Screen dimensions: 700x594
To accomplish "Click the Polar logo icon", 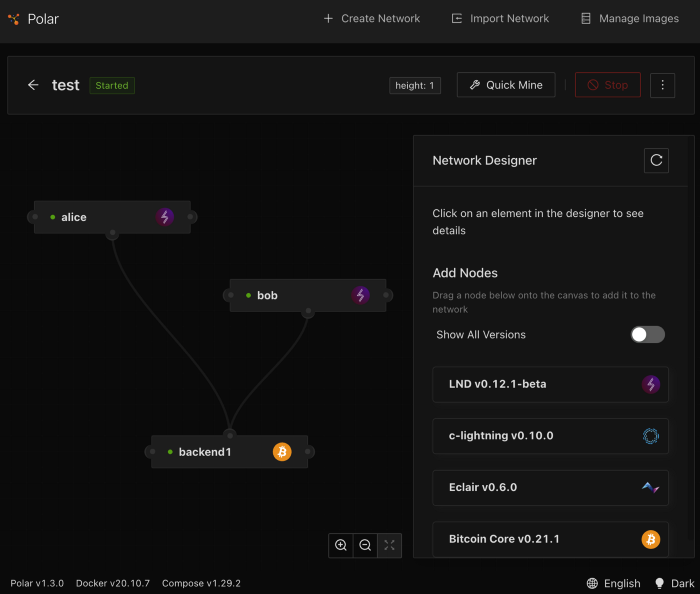I will pyautogui.click(x=14, y=19).
